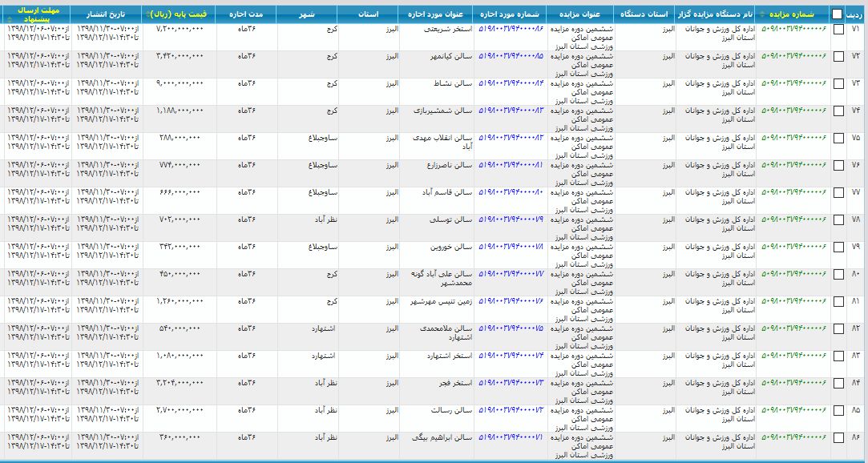
Task: Click the استان column header
Action: (x=366, y=14)
